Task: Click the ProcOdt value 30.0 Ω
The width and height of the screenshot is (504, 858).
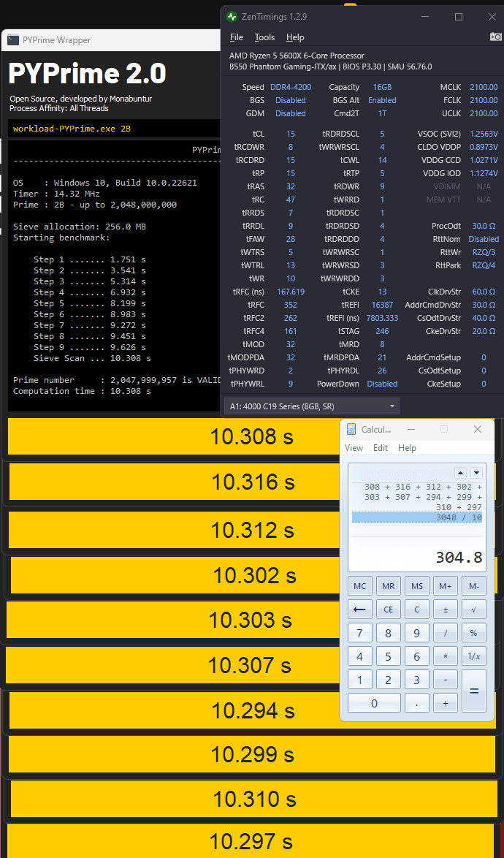Action: (x=484, y=226)
